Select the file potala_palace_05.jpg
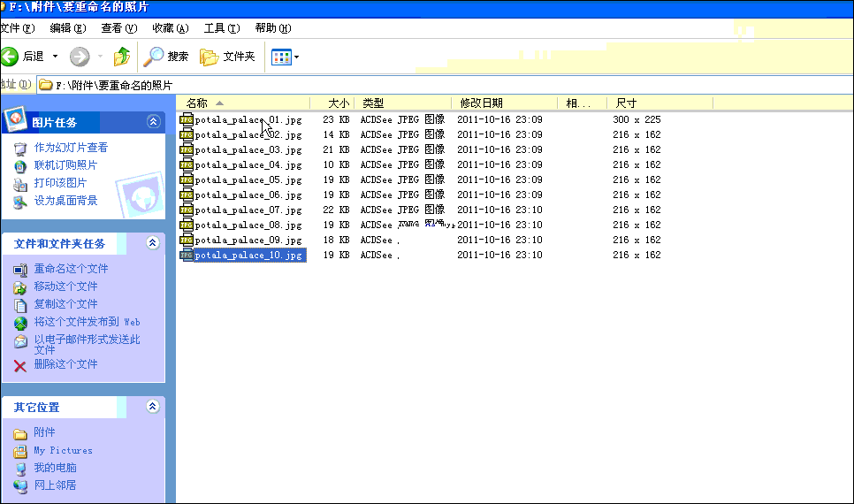The height and width of the screenshot is (504, 854). click(248, 179)
